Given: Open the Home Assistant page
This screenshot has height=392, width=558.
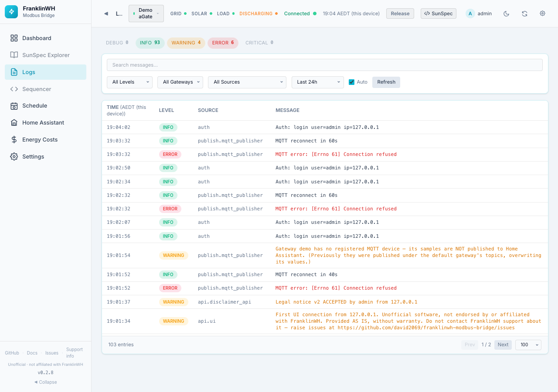Looking at the screenshot, I should (45, 123).
